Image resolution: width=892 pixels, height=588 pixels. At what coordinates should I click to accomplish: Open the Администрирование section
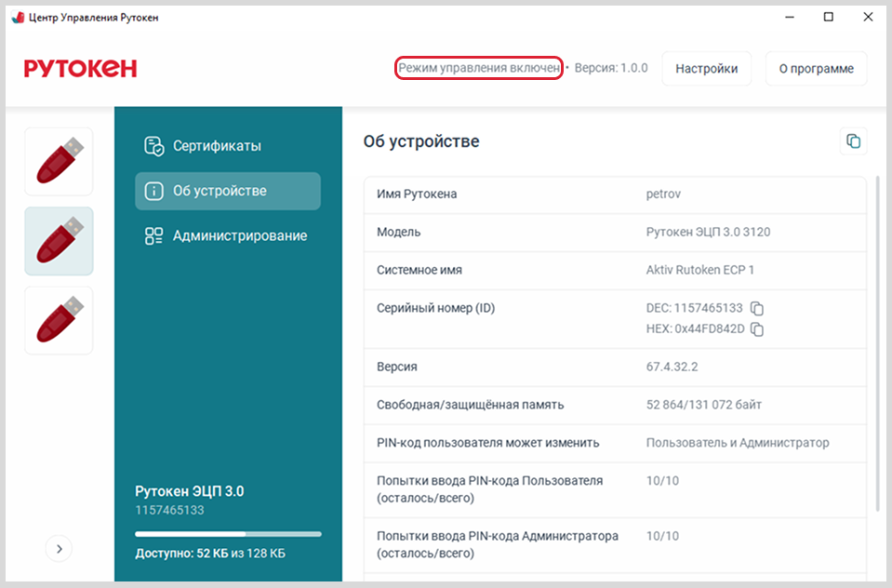pos(239,236)
